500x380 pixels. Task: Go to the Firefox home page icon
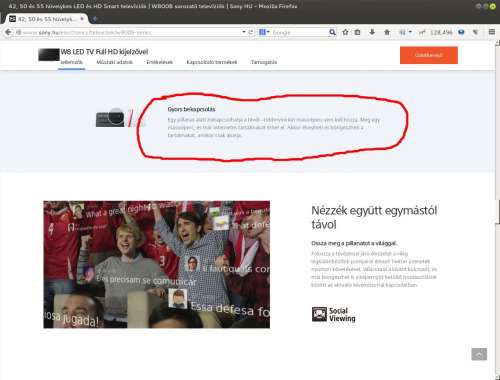click(387, 32)
